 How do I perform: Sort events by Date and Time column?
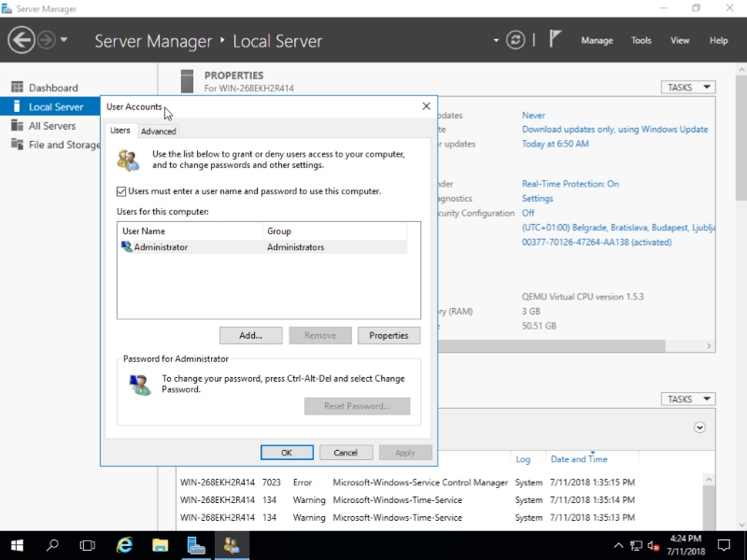tap(579, 459)
